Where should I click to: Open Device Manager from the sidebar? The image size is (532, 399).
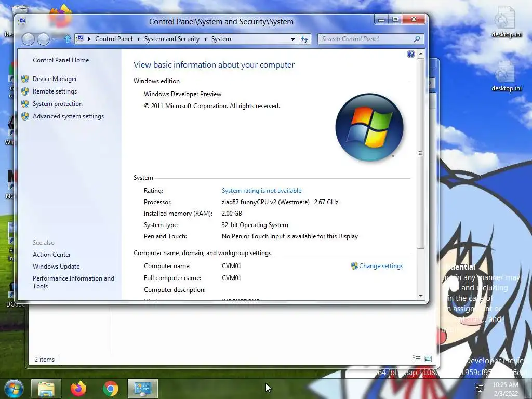(55, 79)
